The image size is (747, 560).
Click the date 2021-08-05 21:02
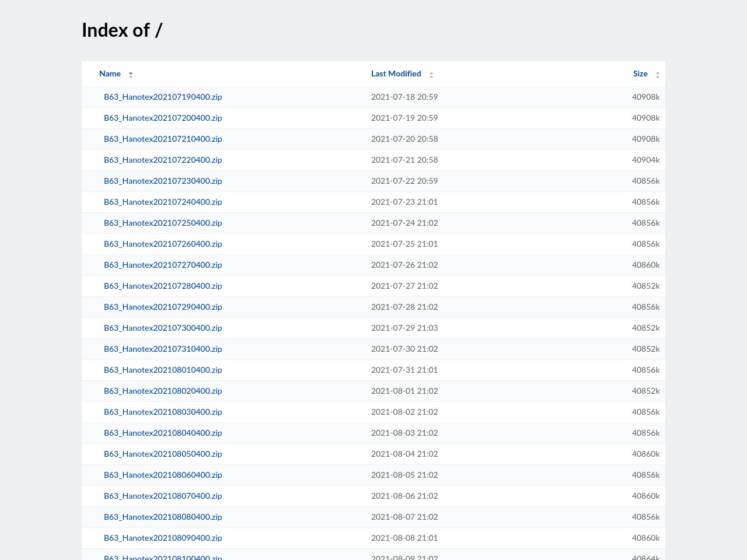[x=404, y=475]
